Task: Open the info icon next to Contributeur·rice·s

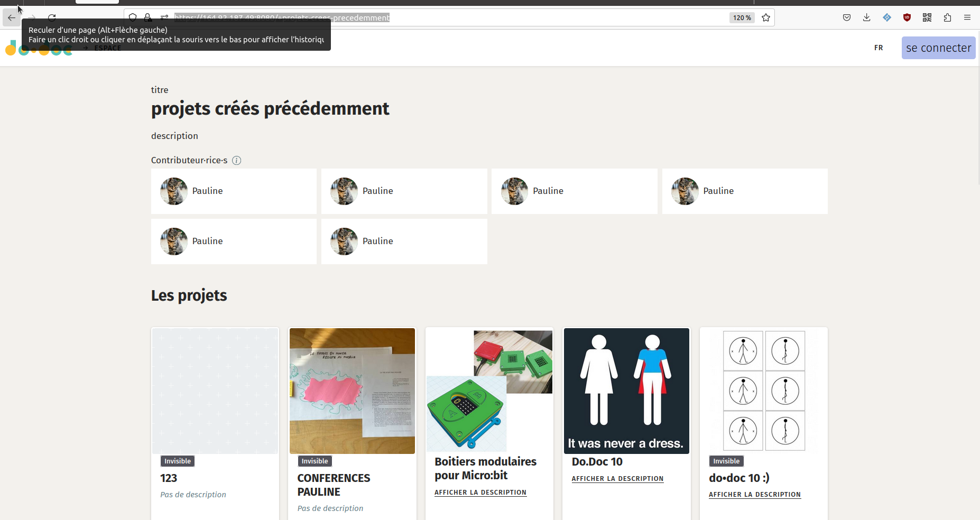Action: [x=236, y=160]
